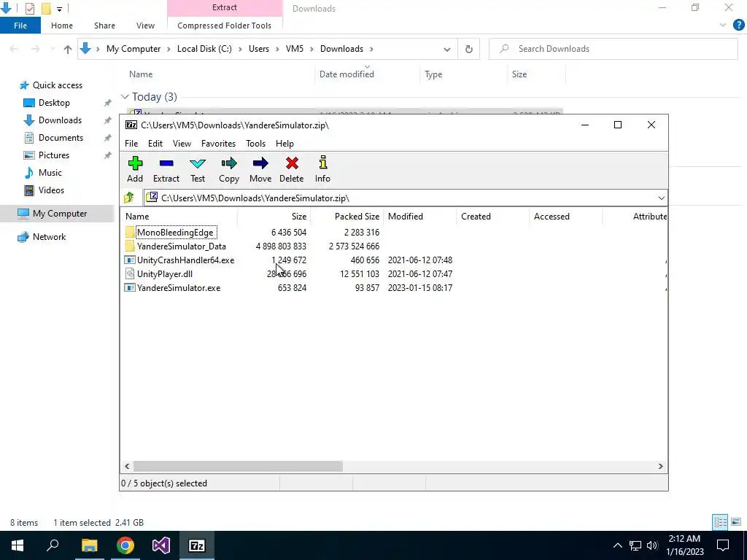747x560 pixels.
Task: Select the YandereSimulator_Data folder
Action: pyautogui.click(x=182, y=246)
